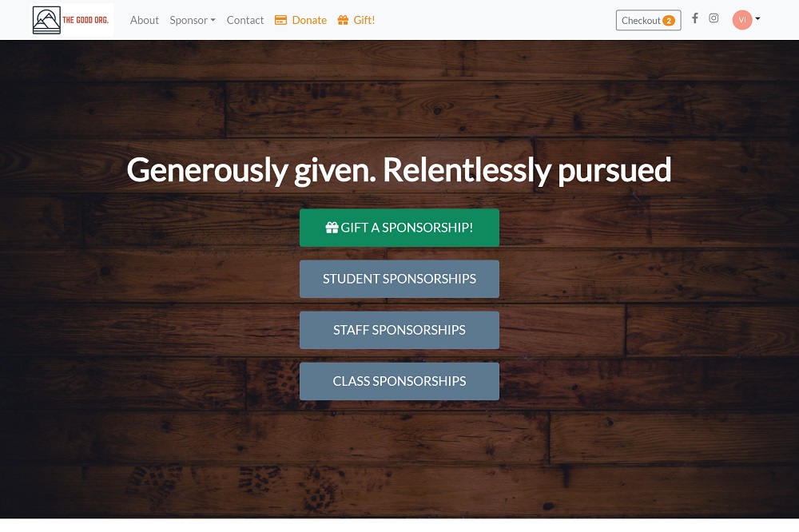Follow the Donate link text
Screen dimensions: 799x532
(309, 21)
